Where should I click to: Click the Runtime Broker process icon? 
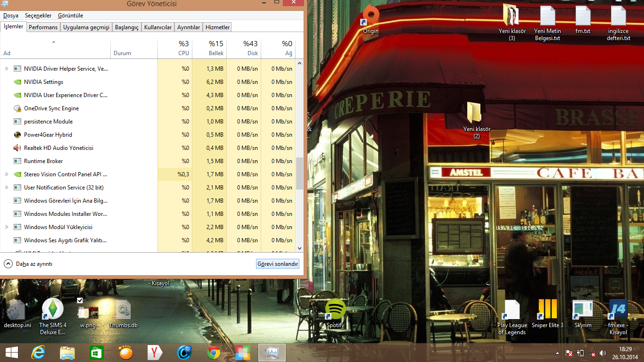[17, 161]
